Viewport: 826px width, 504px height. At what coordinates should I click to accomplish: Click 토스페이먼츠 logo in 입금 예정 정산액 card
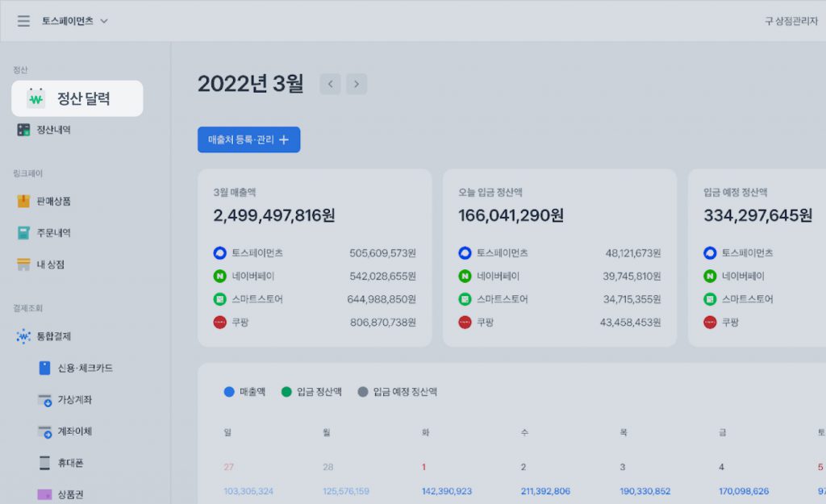[x=710, y=252]
